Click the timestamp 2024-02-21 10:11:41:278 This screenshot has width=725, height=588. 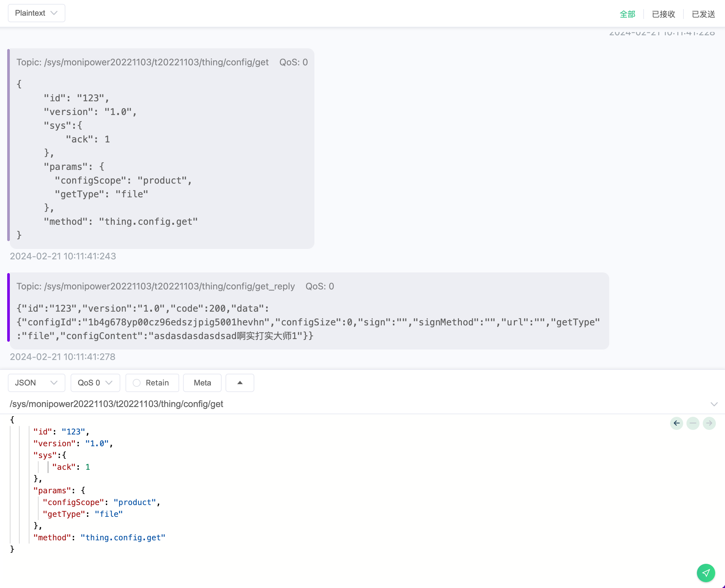pyautogui.click(x=63, y=357)
